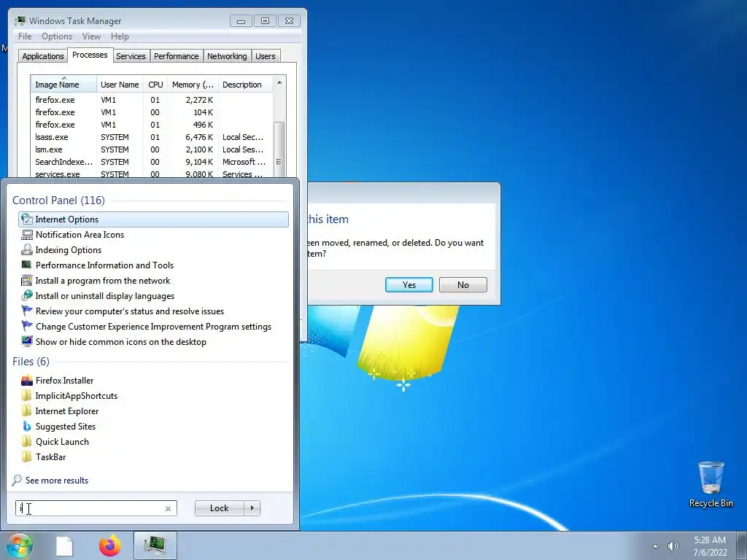The image size is (747, 560).
Task: Select firefox.exe row using 104 K
Action: (152, 112)
